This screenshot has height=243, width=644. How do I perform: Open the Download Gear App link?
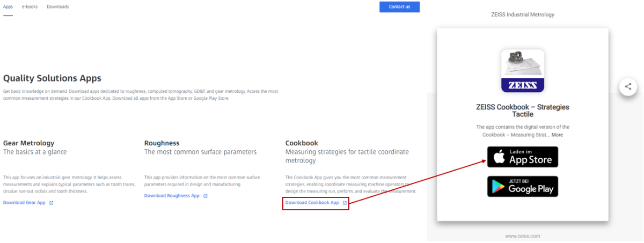point(24,203)
